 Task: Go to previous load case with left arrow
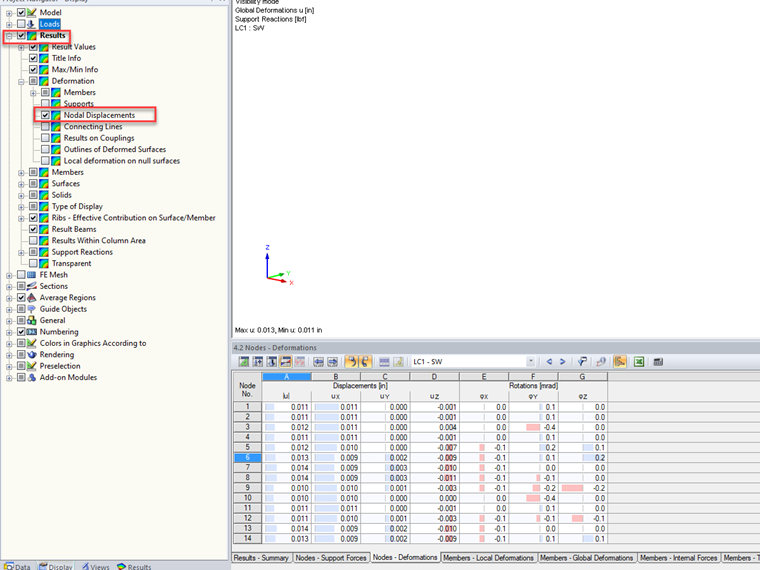(x=549, y=362)
